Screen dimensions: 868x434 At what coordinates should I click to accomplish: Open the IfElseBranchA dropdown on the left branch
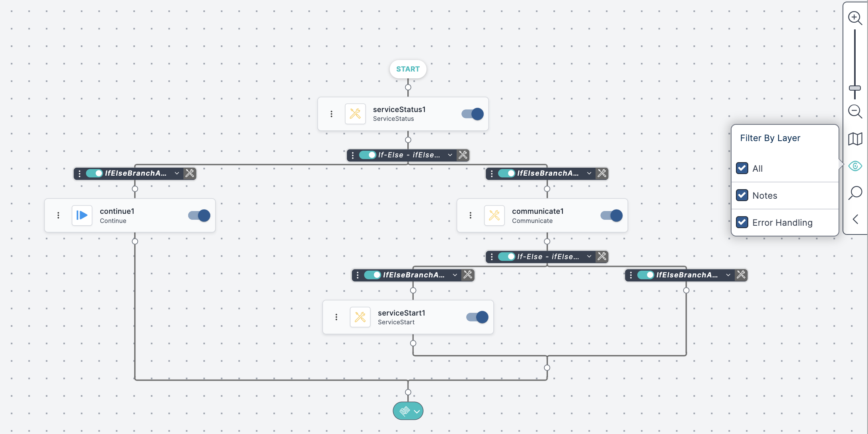(x=177, y=173)
